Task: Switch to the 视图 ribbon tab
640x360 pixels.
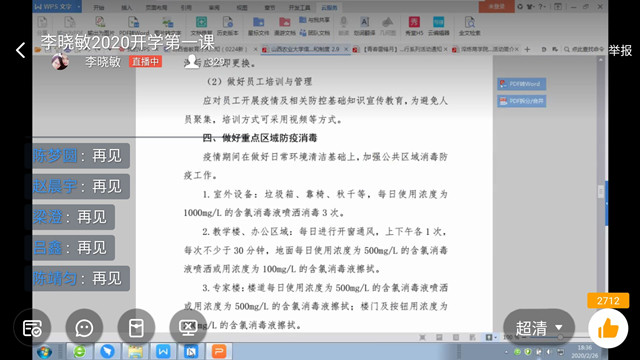Action: pyautogui.click(x=242, y=7)
